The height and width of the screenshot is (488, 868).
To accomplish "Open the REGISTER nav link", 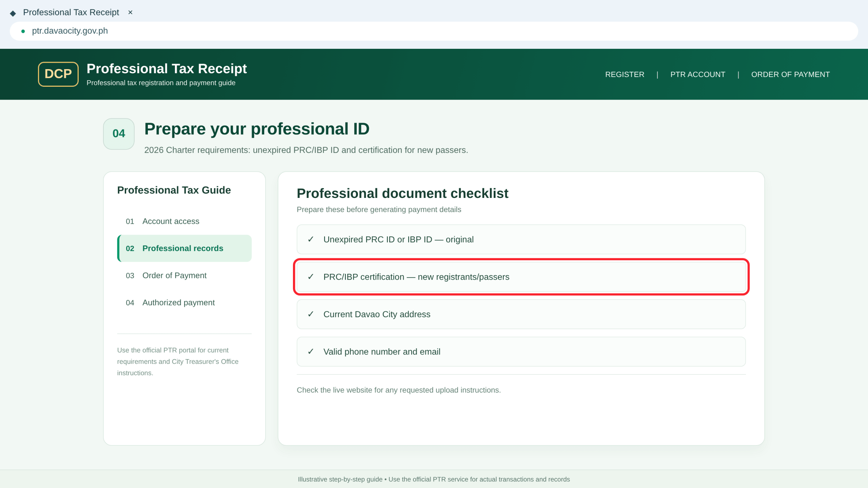I will (625, 74).
